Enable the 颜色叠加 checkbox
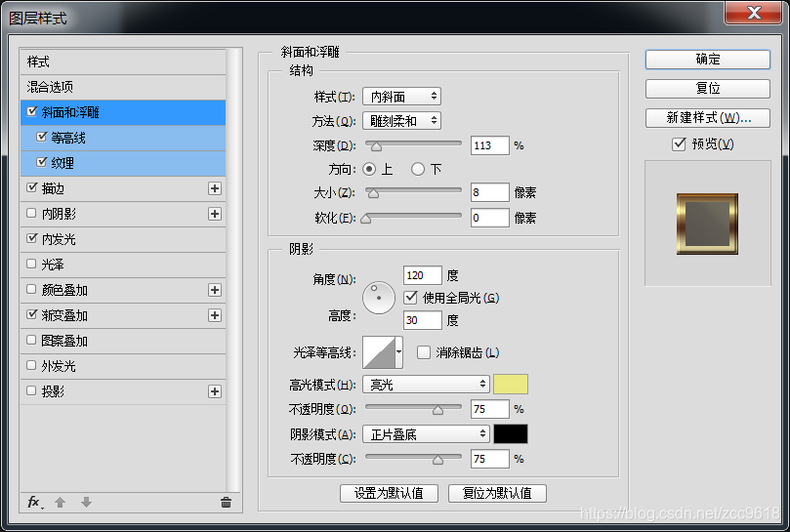 (31, 289)
